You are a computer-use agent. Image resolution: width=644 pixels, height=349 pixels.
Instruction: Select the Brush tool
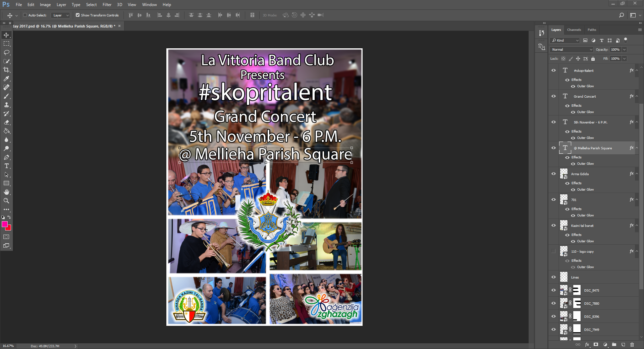click(6, 96)
